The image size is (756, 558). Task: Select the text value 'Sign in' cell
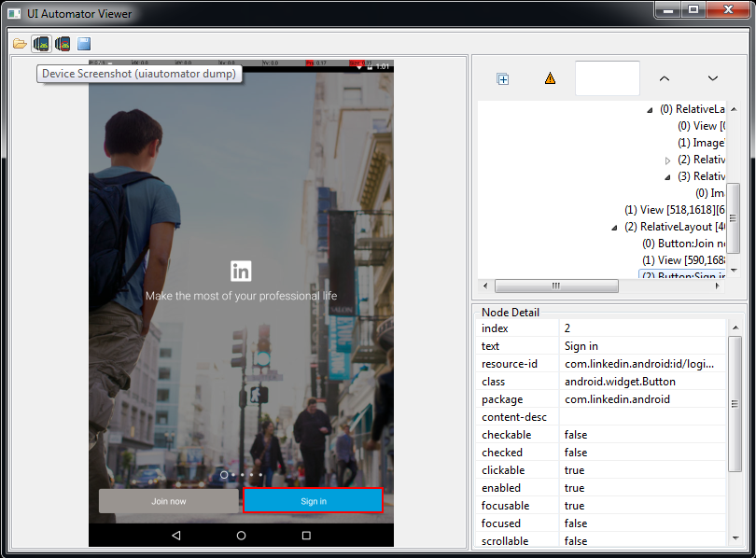click(x=642, y=346)
